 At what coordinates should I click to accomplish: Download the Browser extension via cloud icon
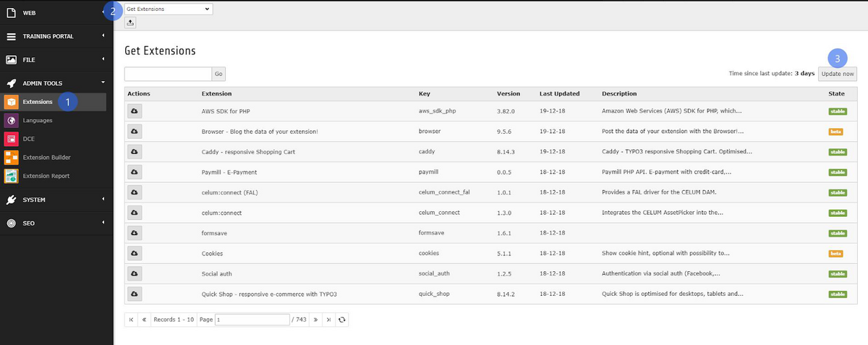click(x=135, y=131)
